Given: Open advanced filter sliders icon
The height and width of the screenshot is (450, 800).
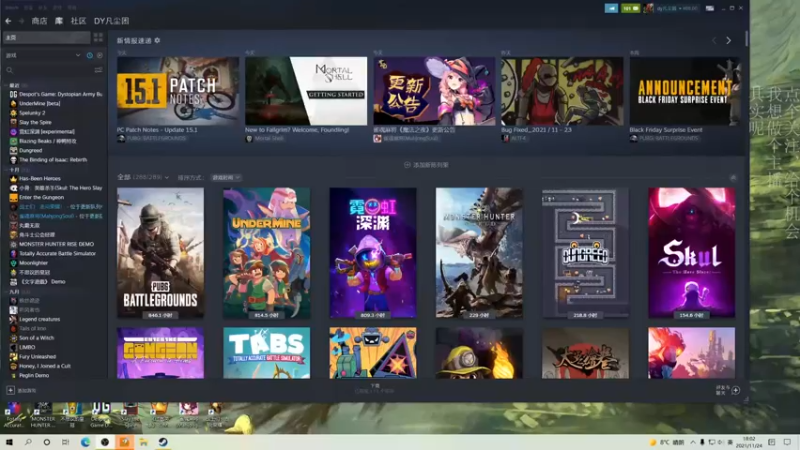Looking at the screenshot, I should tap(98, 70).
